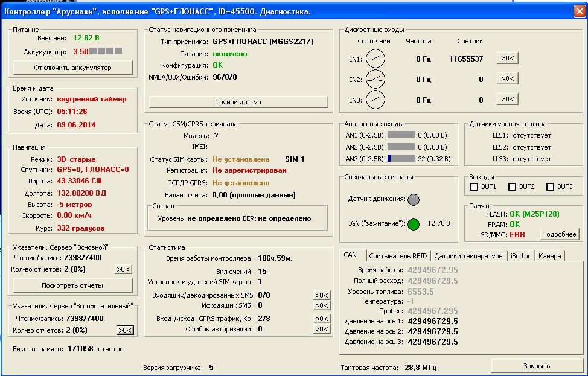Enable the OUT1 output checkbox
This screenshot has height=376, width=588.
[x=475, y=187]
